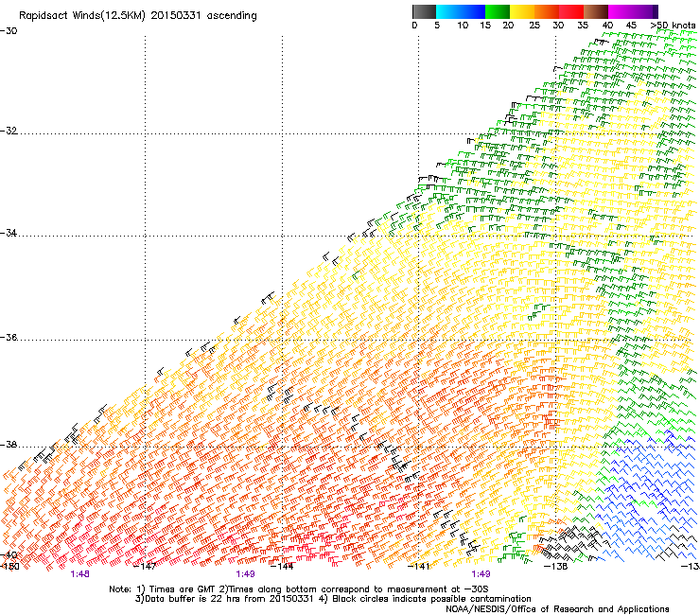The width and height of the screenshot is (700, 615).
Task: Select the '-34' latitude axis label
Action: 9,233
